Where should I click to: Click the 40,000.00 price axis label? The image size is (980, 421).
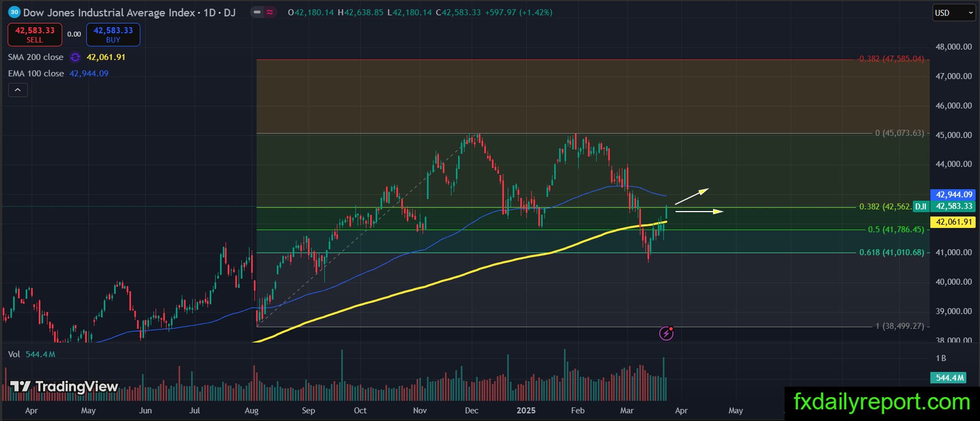[x=953, y=282]
